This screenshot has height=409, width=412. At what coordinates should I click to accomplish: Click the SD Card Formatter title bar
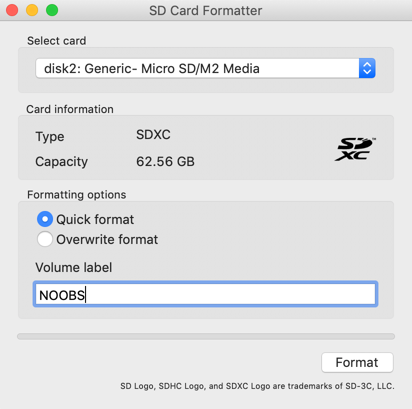click(206, 10)
